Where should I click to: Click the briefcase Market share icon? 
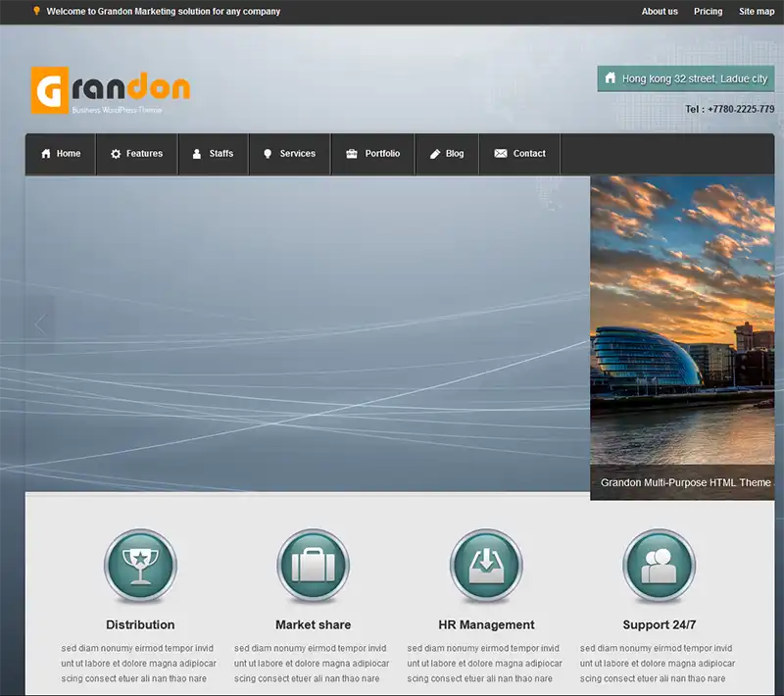[x=313, y=567]
